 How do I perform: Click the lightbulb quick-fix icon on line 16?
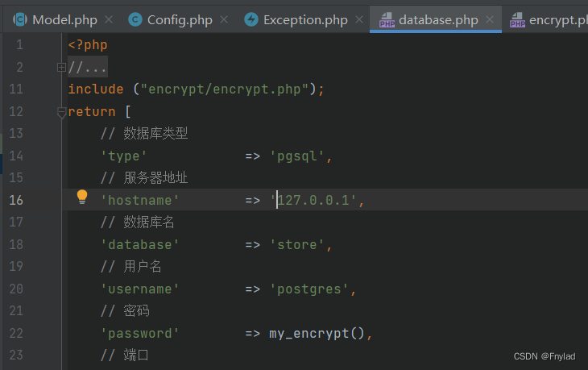81,197
